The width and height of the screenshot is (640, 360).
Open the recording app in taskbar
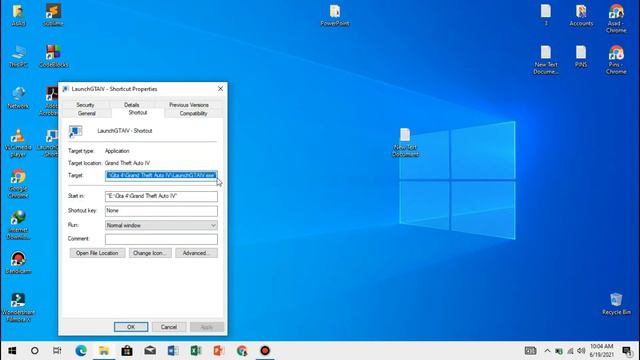[x=265, y=351]
